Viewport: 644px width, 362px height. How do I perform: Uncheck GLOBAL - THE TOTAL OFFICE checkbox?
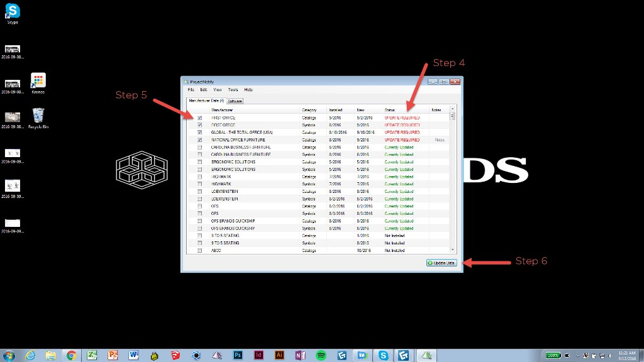[199, 133]
